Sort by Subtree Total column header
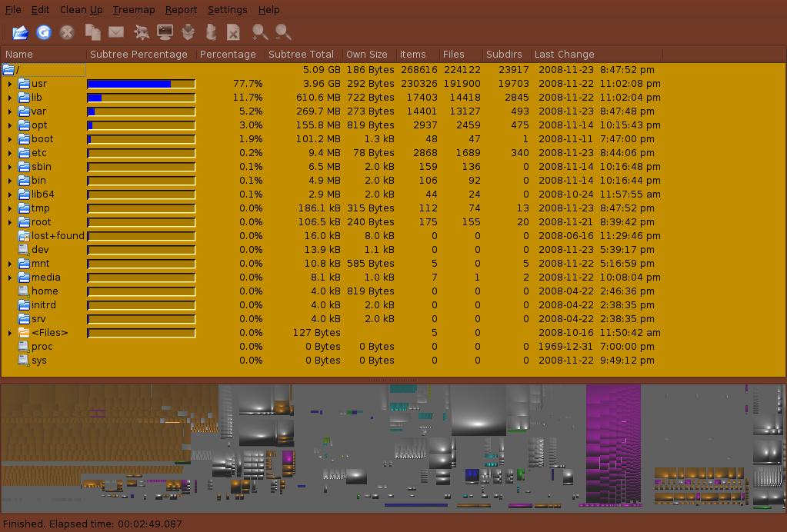The width and height of the screenshot is (787, 532). tap(301, 55)
